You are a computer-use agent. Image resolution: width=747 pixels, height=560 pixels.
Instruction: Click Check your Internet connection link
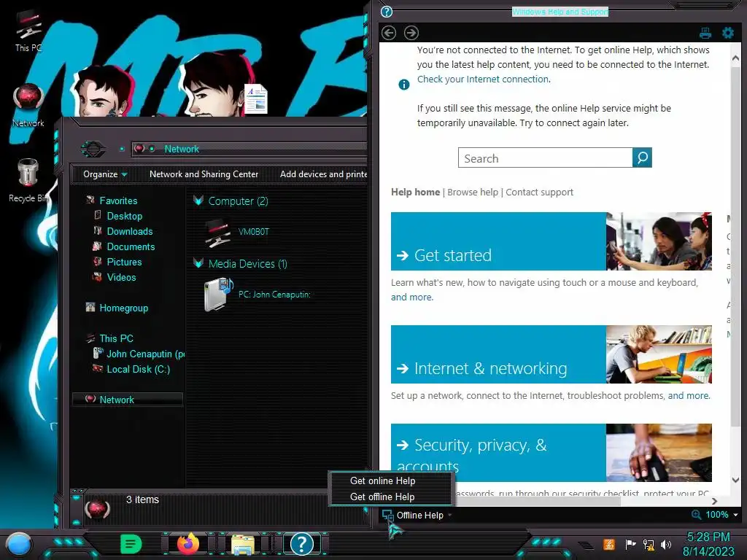pos(484,79)
